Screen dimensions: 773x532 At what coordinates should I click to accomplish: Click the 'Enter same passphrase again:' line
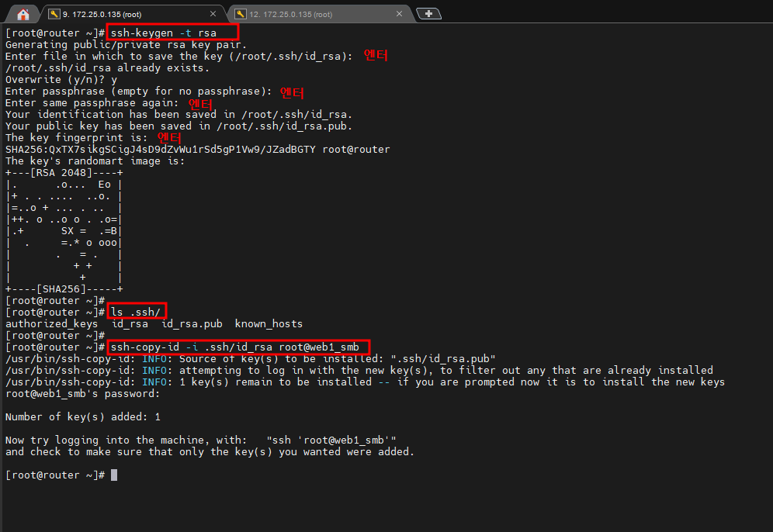(92, 103)
